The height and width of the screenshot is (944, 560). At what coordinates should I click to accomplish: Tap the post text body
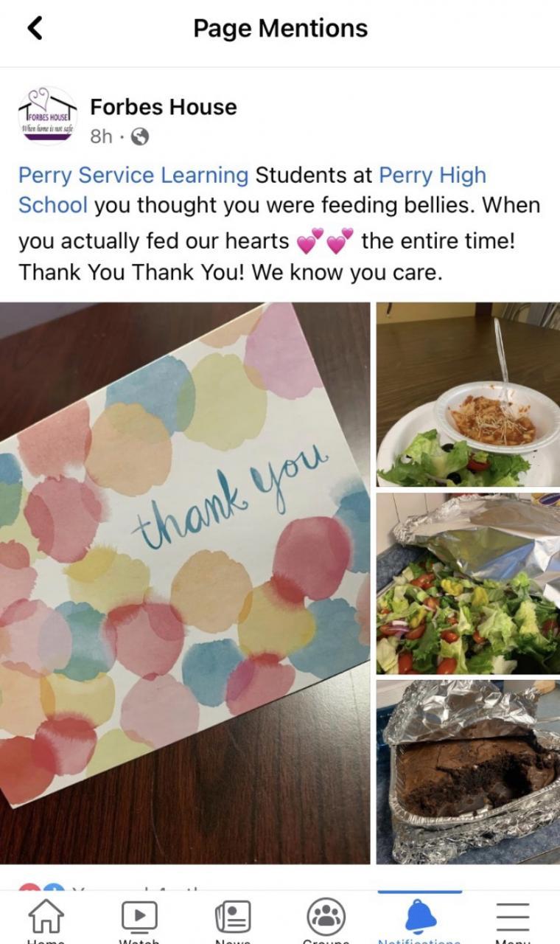[279, 224]
